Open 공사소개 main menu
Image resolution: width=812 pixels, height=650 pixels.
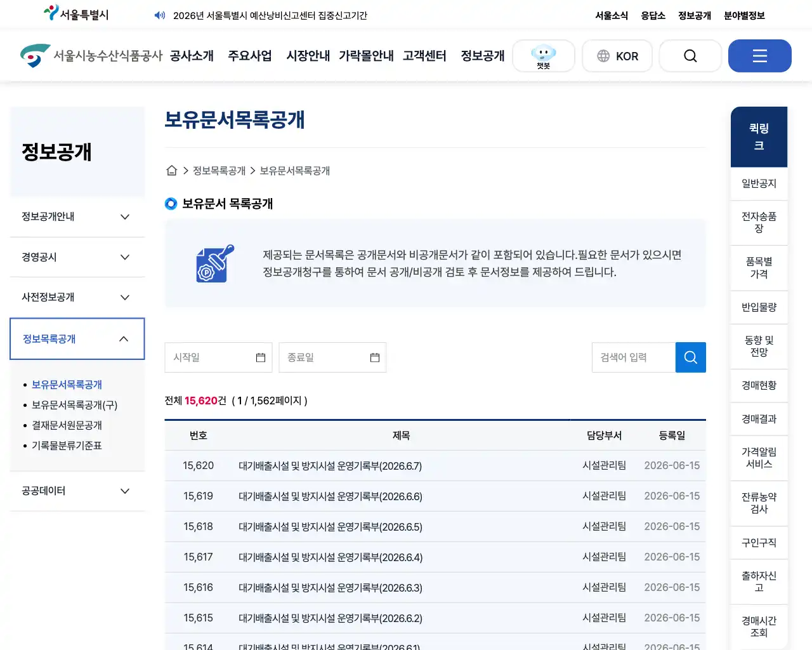pos(192,56)
